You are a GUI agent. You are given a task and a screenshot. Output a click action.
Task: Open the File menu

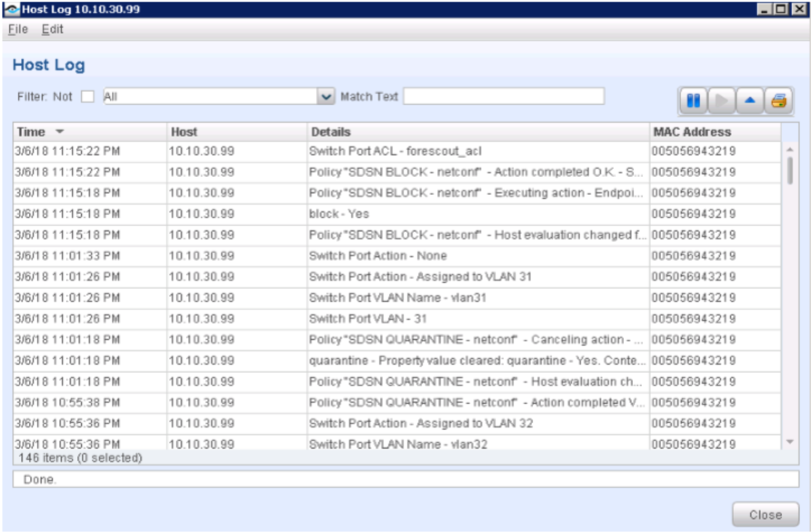coord(18,30)
